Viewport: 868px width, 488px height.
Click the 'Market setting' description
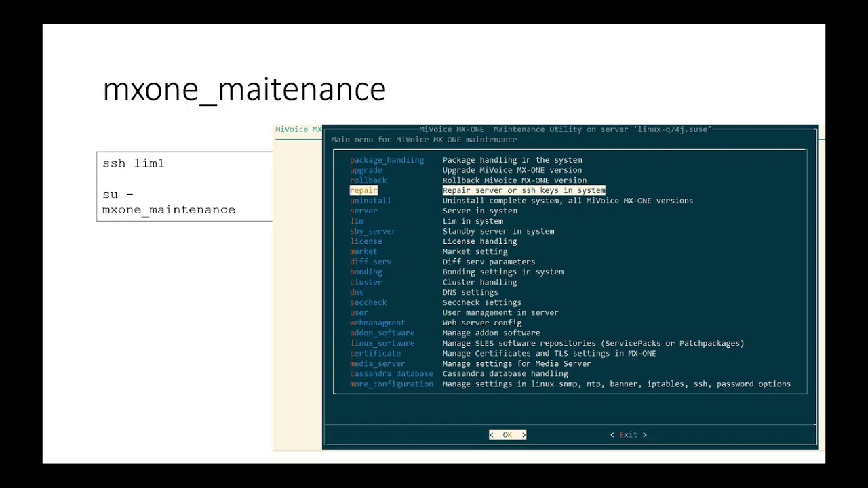475,251
